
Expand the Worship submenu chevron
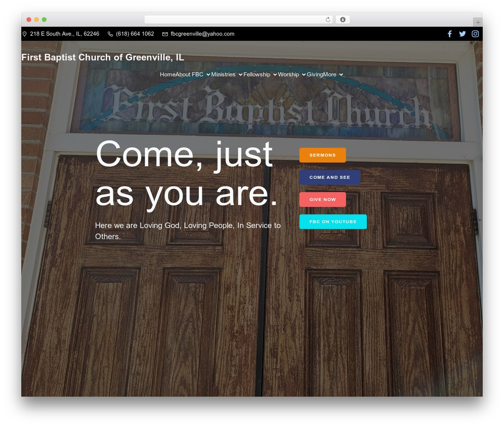(304, 74)
